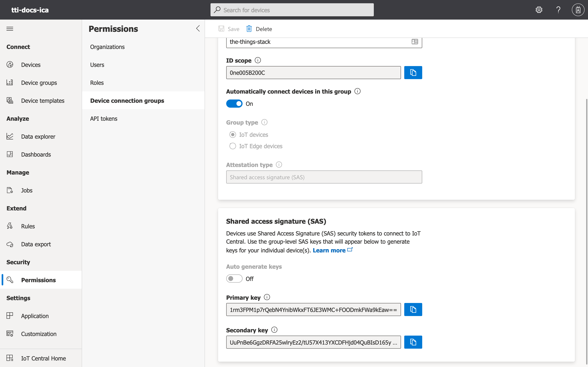The width and height of the screenshot is (588, 367).
Task: Select the IoT Edge devices option
Action: (x=233, y=146)
